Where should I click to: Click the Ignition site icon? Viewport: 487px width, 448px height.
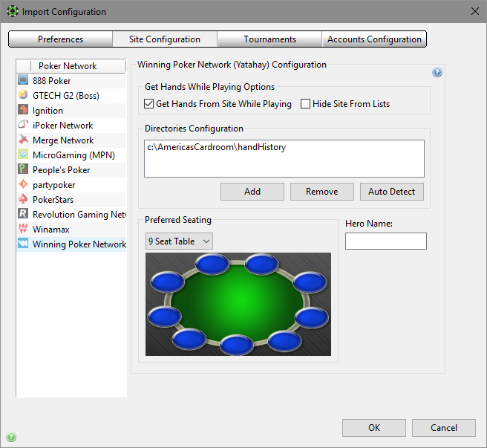pos(23,110)
